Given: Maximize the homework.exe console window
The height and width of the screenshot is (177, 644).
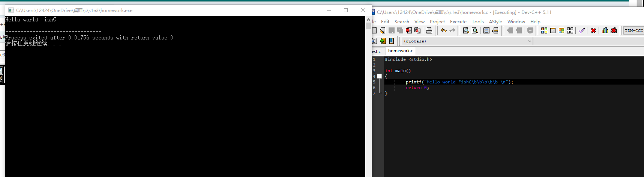Looking at the screenshot, I should (x=346, y=10).
